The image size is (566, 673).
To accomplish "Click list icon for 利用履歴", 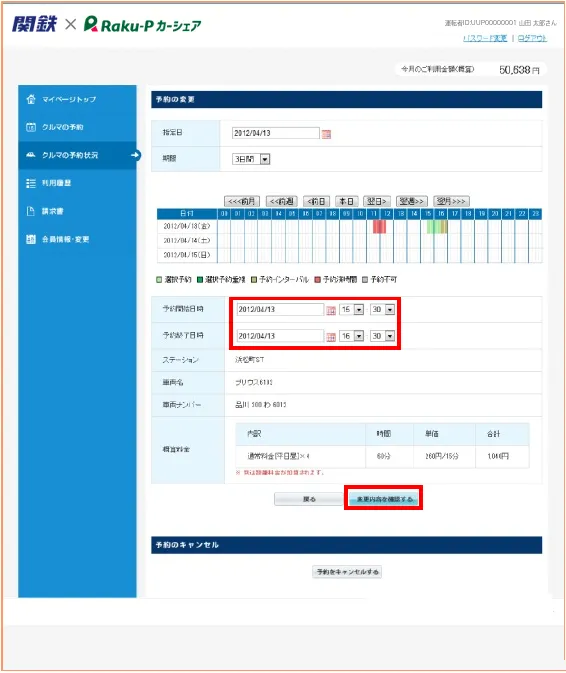I will (31, 183).
